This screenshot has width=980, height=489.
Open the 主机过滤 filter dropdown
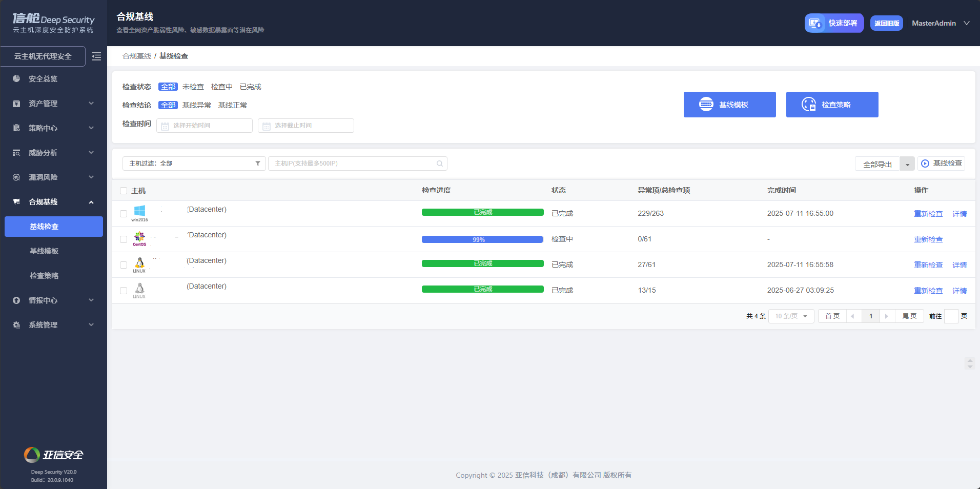click(194, 164)
